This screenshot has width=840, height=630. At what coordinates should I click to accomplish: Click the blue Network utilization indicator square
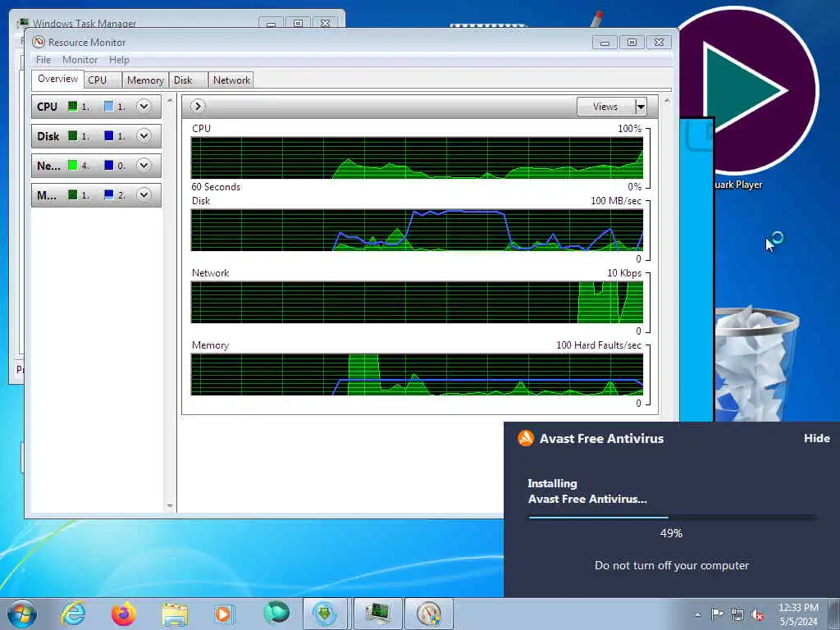click(x=109, y=165)
